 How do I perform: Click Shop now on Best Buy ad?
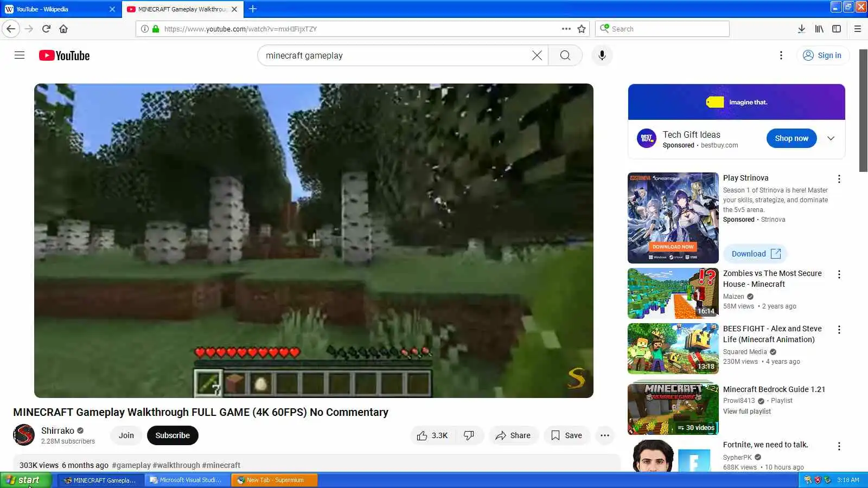click(792, 138)
